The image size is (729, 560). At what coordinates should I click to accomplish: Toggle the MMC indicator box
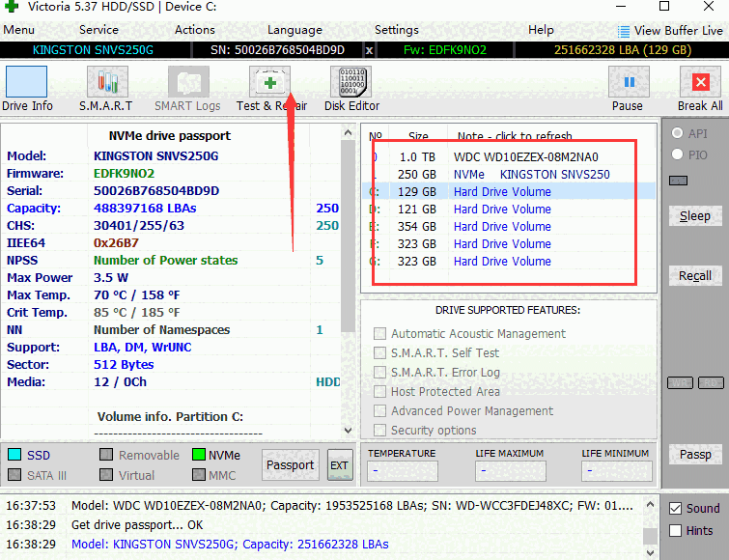[x=199, y=474]
